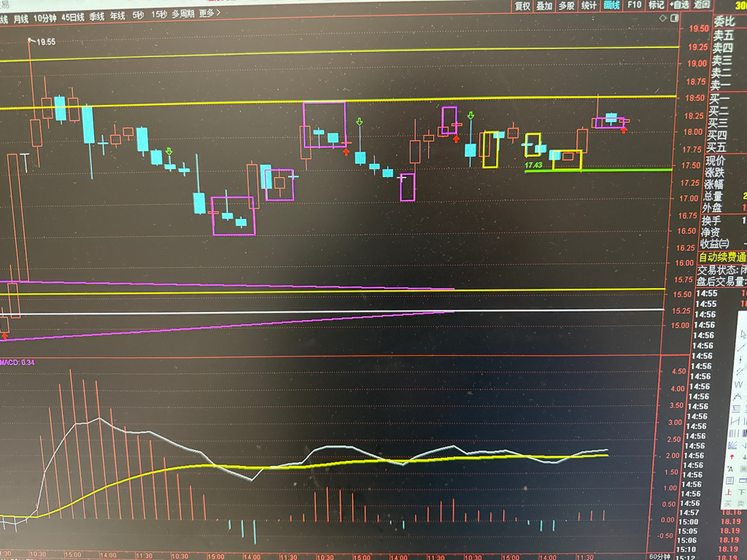Click the 17.43 support line label
This screenshot has height=560, width=747.
(x=533, y=166)
